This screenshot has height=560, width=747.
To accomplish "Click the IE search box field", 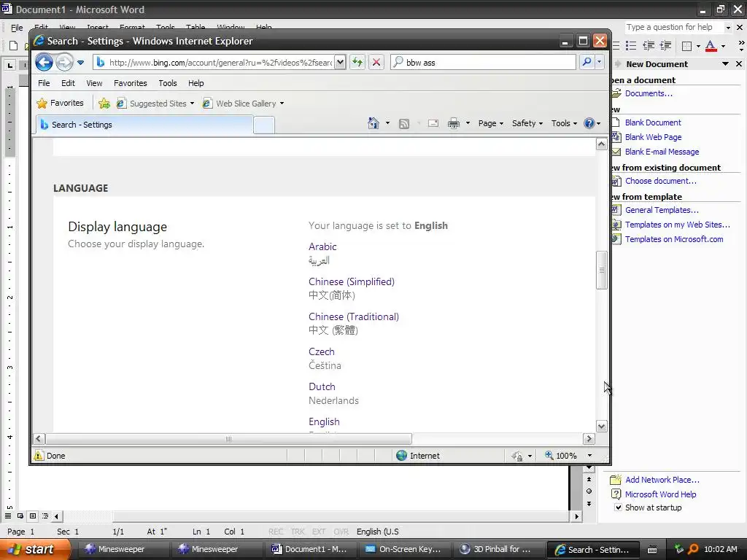I will click(484, 62).
